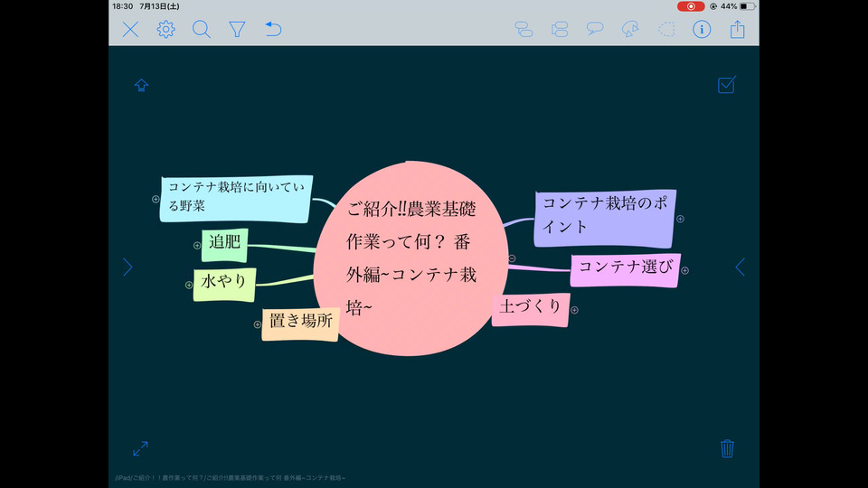Add a child node via toolbar
The width and height of the screenshot is (868, 488).
pos(524,29)
